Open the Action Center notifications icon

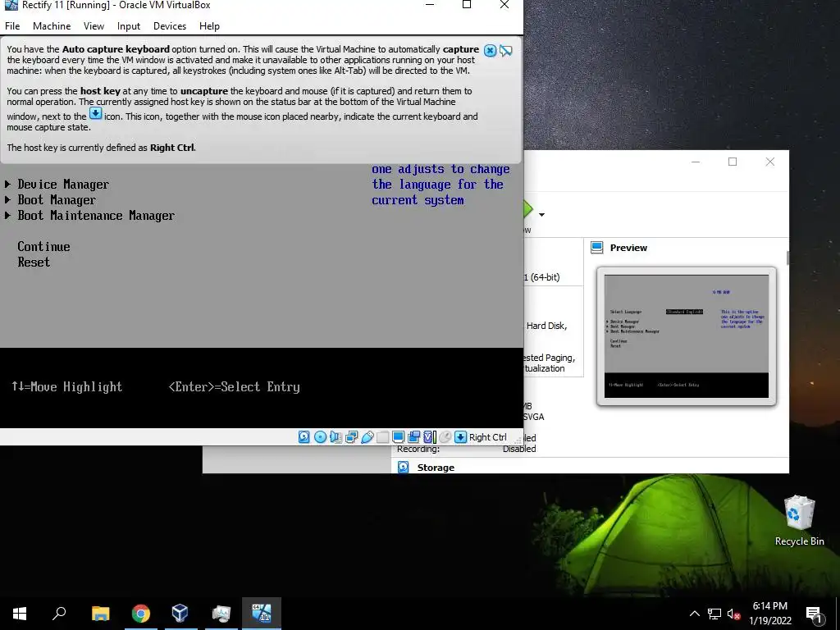point(814,614)
